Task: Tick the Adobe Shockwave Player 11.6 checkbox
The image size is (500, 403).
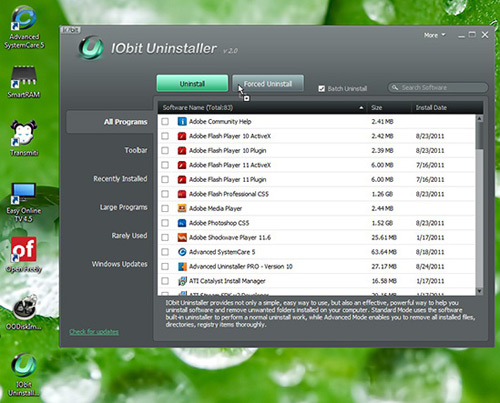Action: tap(165, 237)
